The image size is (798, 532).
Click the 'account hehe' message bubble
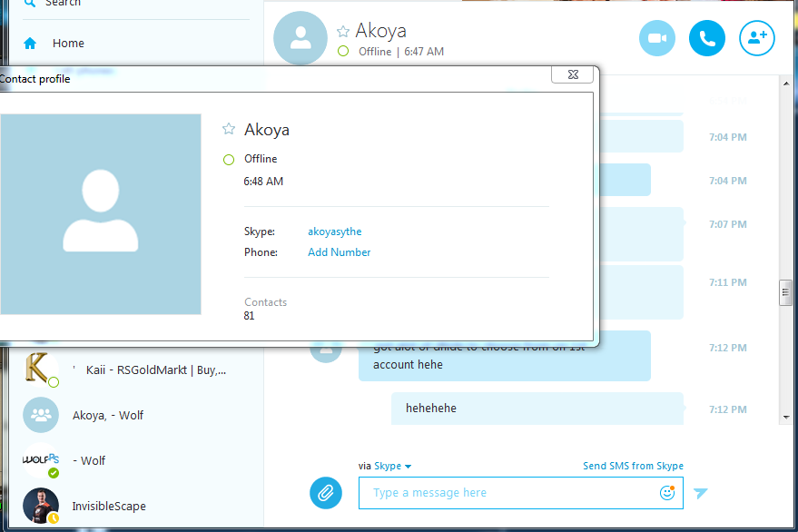point(505,364)
